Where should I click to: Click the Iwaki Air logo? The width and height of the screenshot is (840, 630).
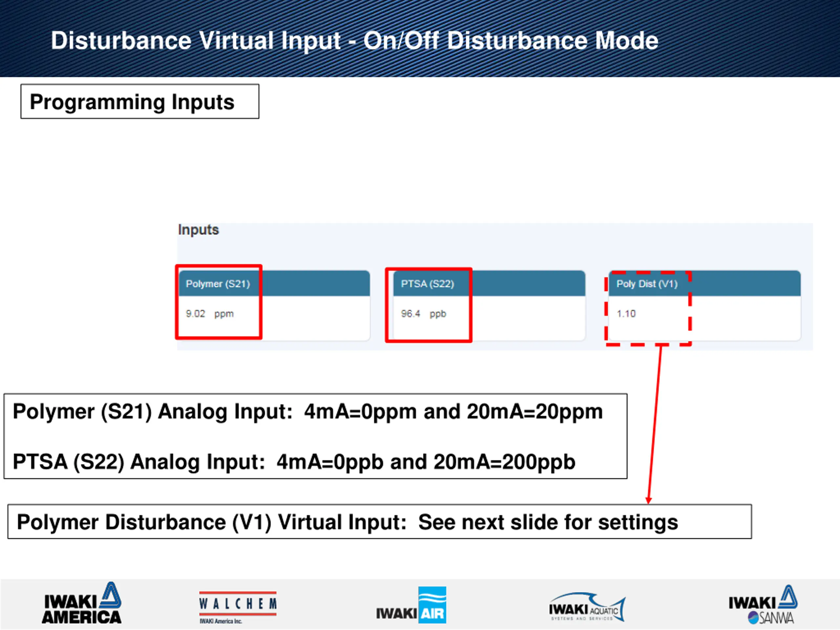click(411, 606)
